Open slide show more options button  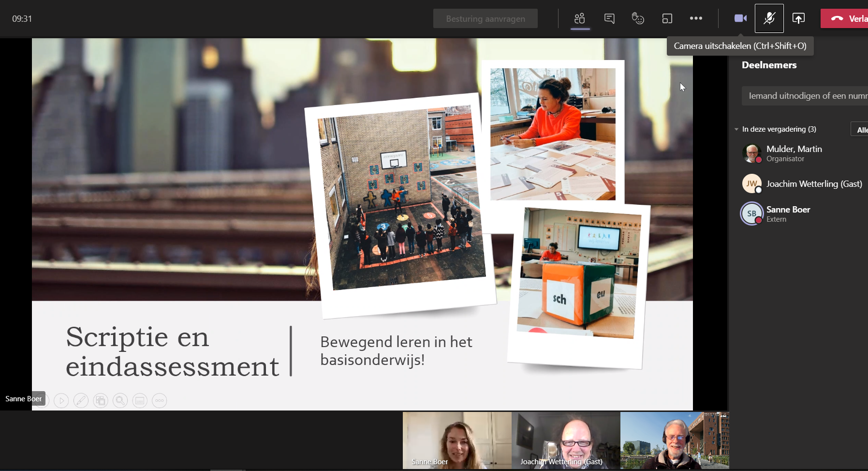[160, 401]
